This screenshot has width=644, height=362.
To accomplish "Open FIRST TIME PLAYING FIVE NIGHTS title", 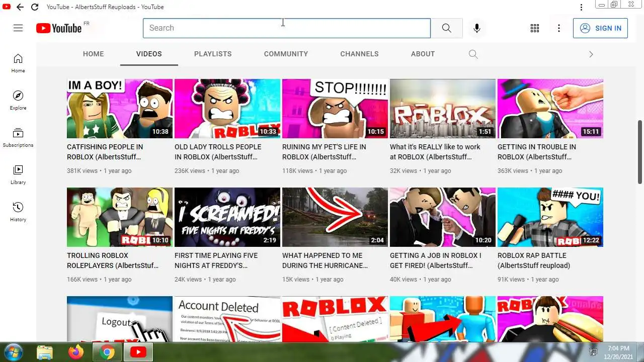I will (216, 260).
